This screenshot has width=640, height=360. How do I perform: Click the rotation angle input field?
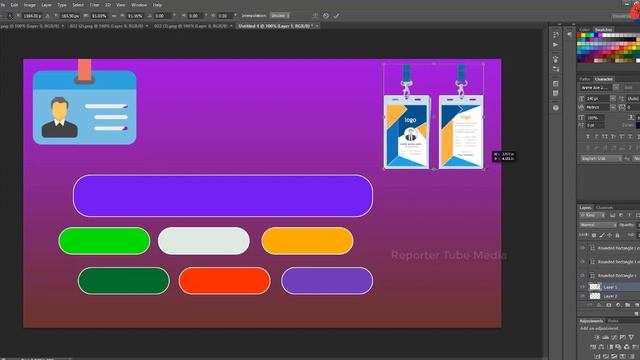click(x=161, y=16)
